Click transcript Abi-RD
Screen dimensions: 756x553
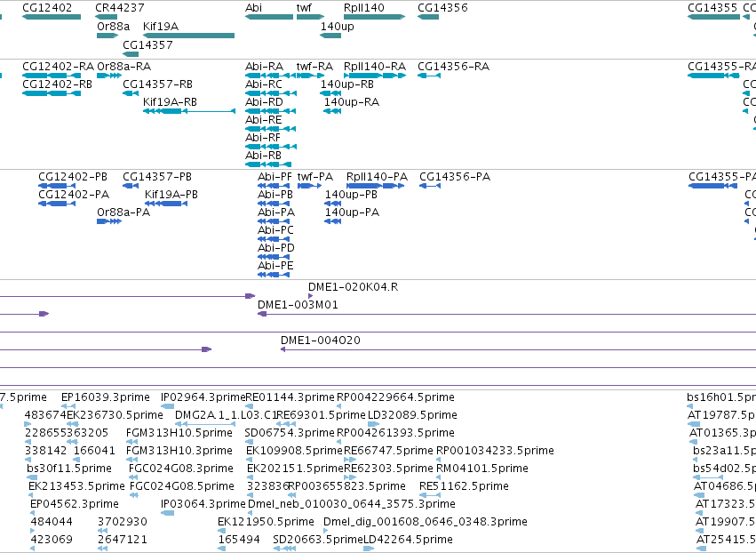[x=270, y=111]
